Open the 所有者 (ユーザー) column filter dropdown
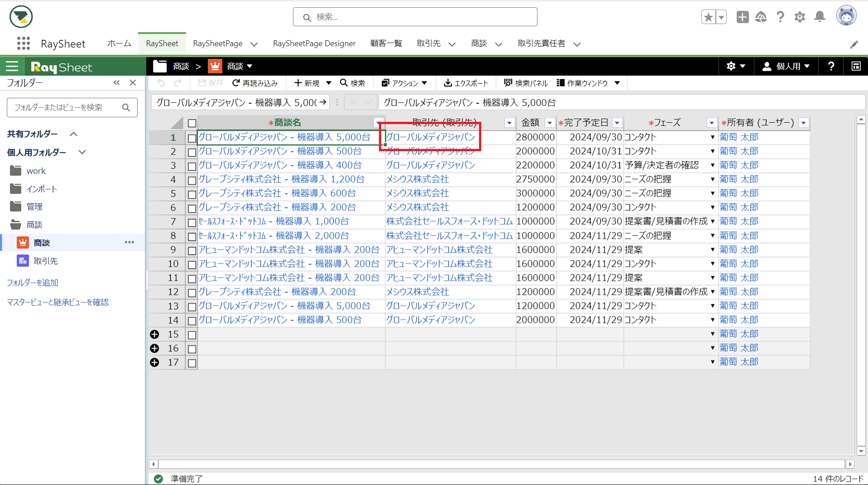868x485 pixels. pos(804,123)
